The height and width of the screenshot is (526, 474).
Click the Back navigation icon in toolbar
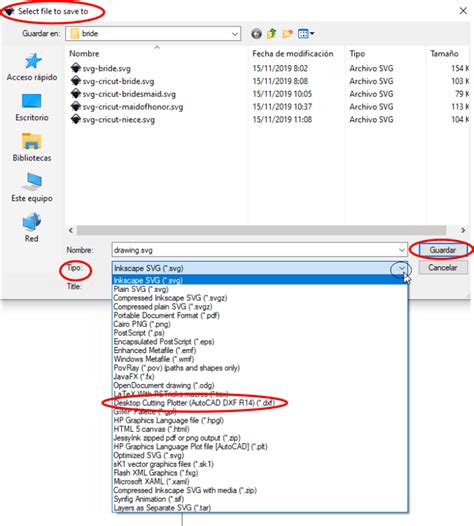(256, 34)
